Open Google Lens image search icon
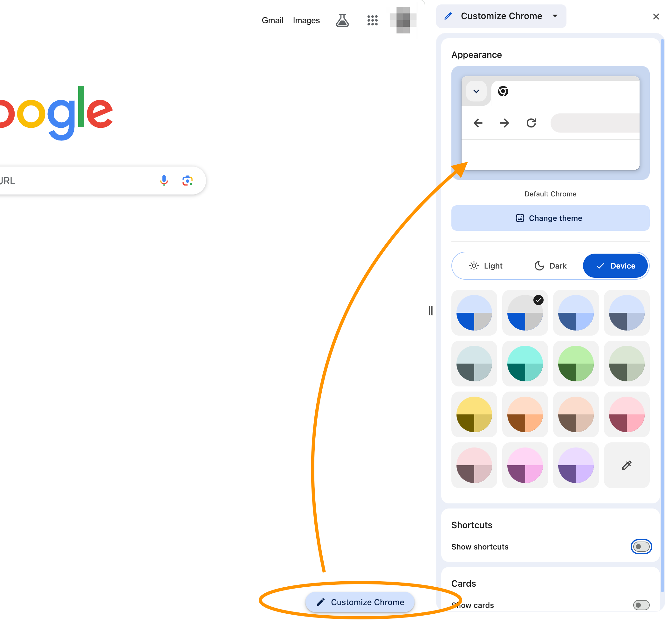The width and height of the screenshot is (672, 621). coord(187,181)
